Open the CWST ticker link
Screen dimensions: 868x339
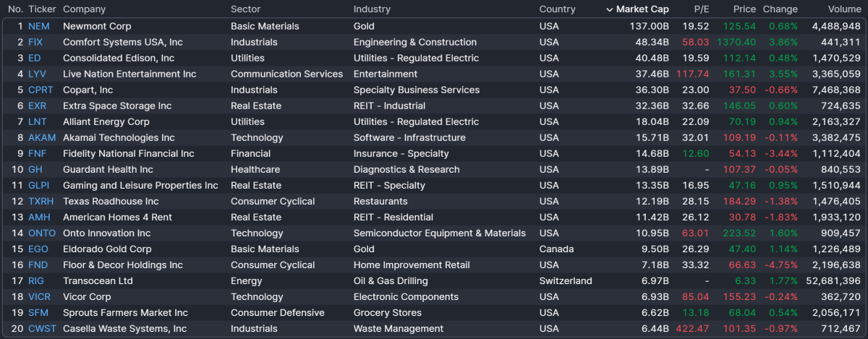[42, 328]
